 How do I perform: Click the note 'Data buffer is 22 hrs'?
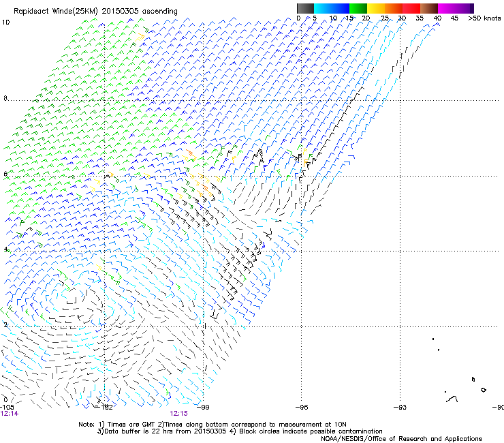point(140,431)
